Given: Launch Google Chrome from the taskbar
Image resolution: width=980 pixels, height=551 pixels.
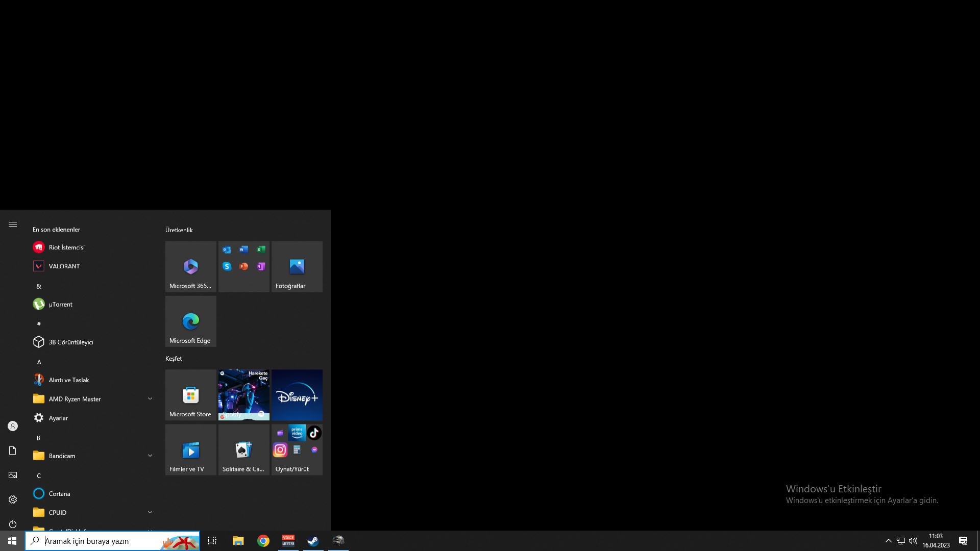Looking at the screenshot, I should tap(263, 541).
